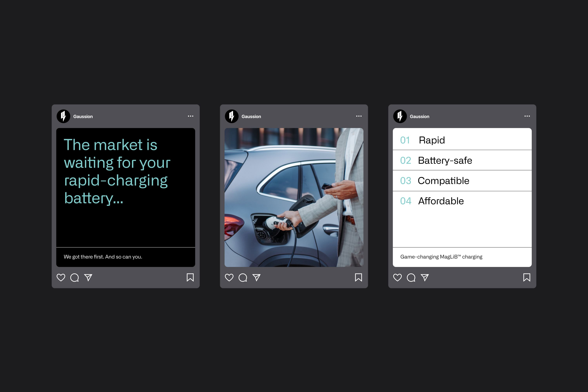Open comments on the numbered list post
The image size is (588, 392).
coord(411,278)
